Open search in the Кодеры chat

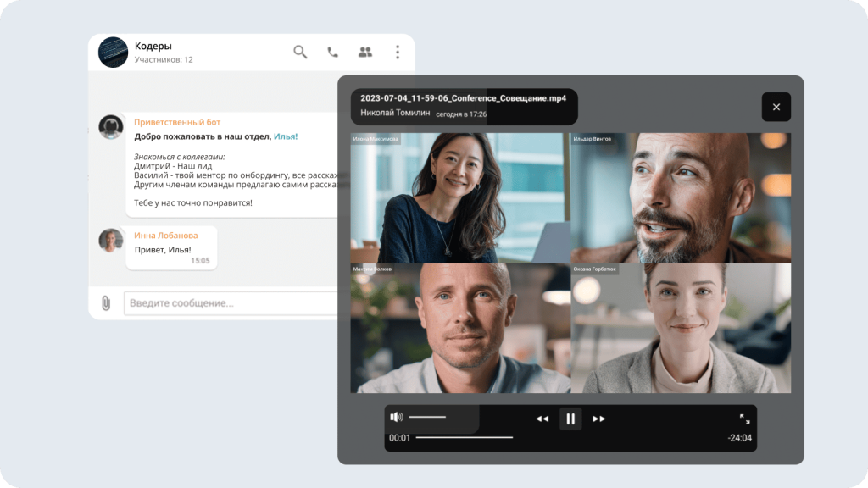point(300,52)
